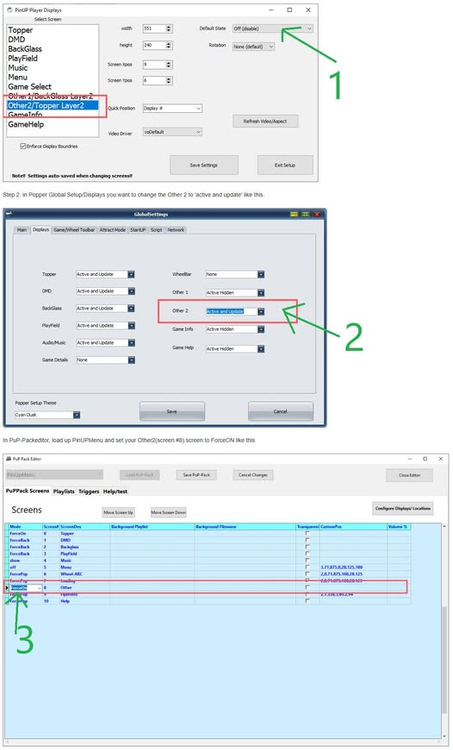
Task: Expand the Rotation dropdown
Action: [x=254, y=46]
